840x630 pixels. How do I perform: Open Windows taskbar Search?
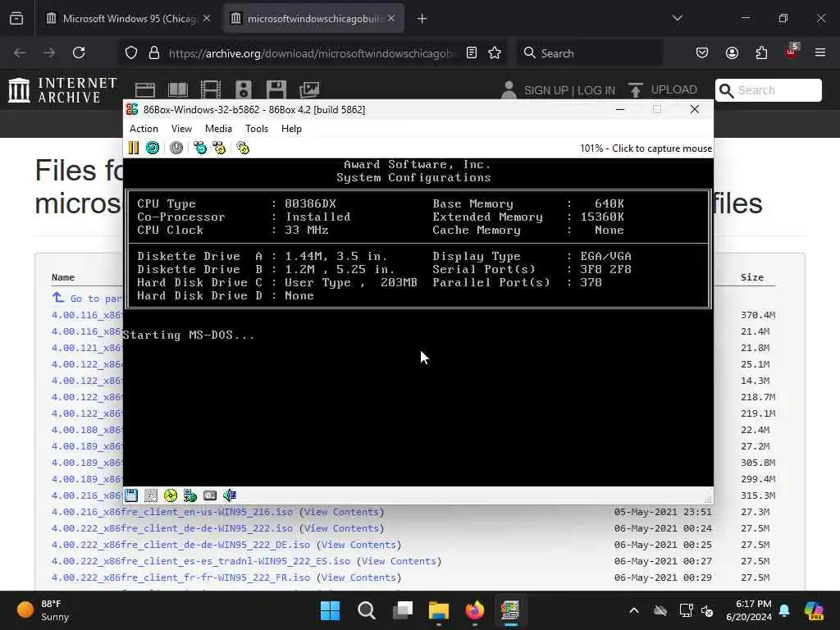pos(367,610)
